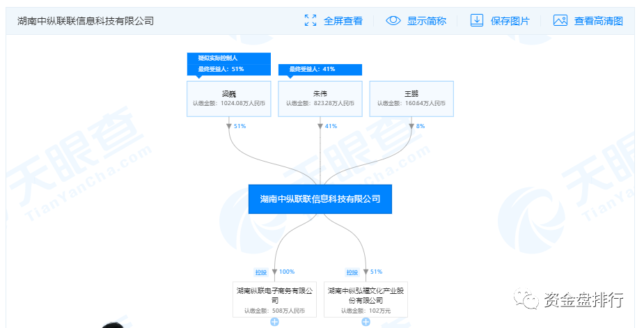Click the download icon for saving image
This screenshot has height=328, width=644.
(476, 21)
